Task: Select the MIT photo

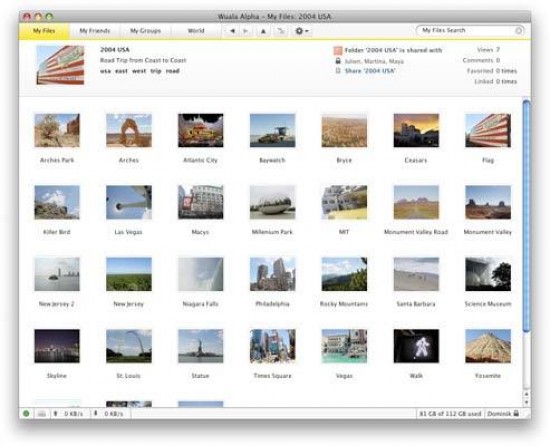Action: (x=344, y=202)
